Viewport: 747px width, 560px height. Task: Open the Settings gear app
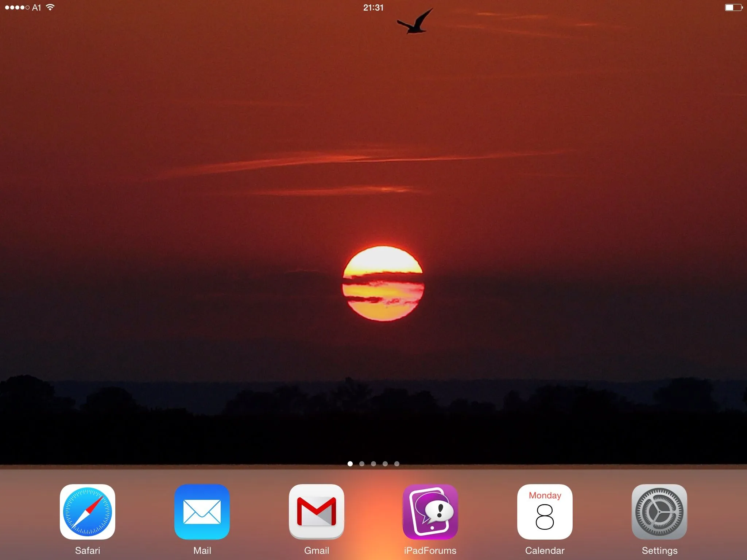point(659,512)
